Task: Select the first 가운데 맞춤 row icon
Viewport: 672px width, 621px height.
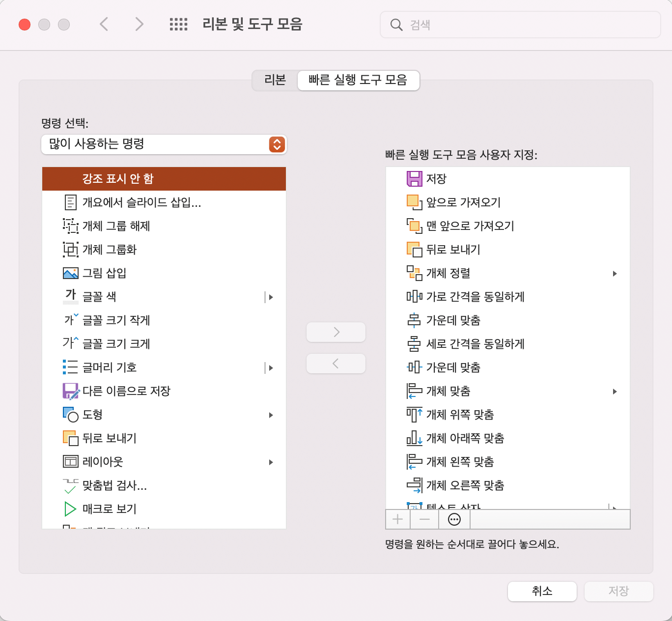Action: (x=414, y=320)
